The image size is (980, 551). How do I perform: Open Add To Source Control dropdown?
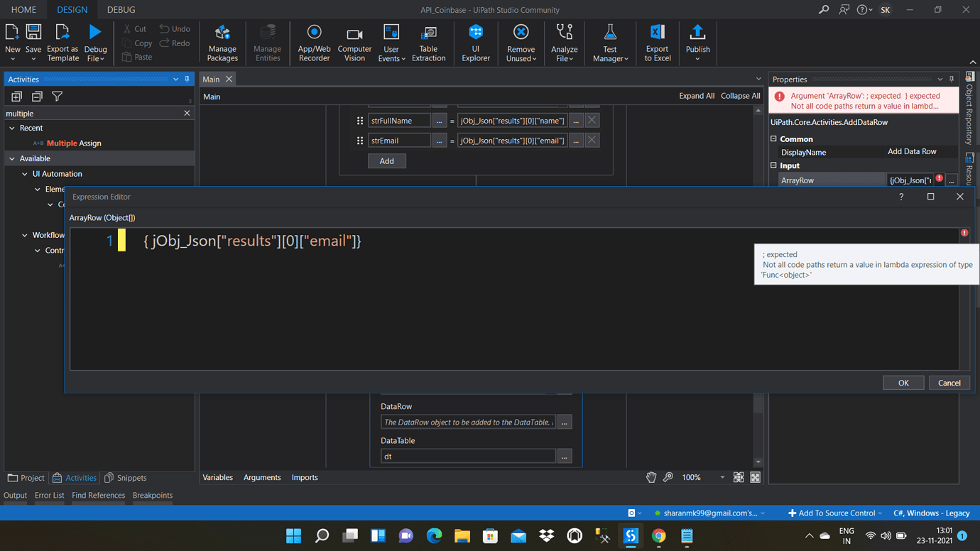[x=834, y=513]
